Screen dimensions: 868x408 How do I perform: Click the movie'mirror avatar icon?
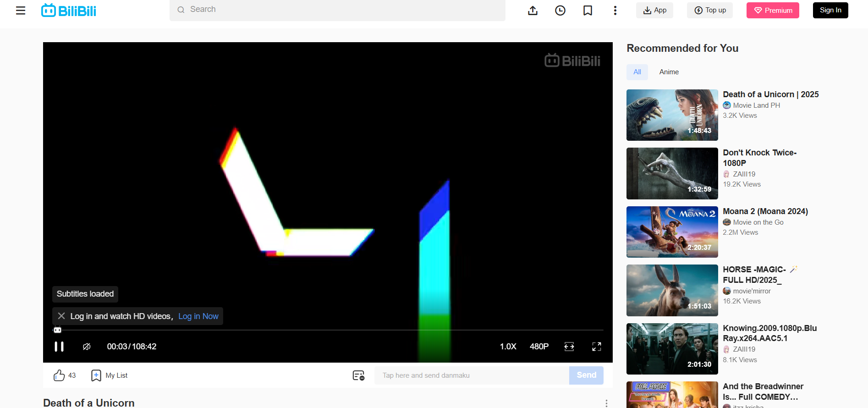point(727,291)
